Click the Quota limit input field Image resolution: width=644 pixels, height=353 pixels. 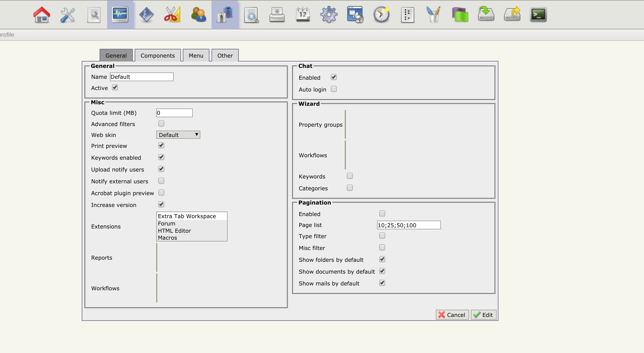(174, 113)
